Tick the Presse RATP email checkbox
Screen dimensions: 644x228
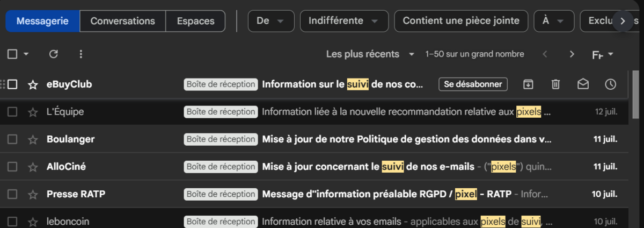[x=12, y=194]
